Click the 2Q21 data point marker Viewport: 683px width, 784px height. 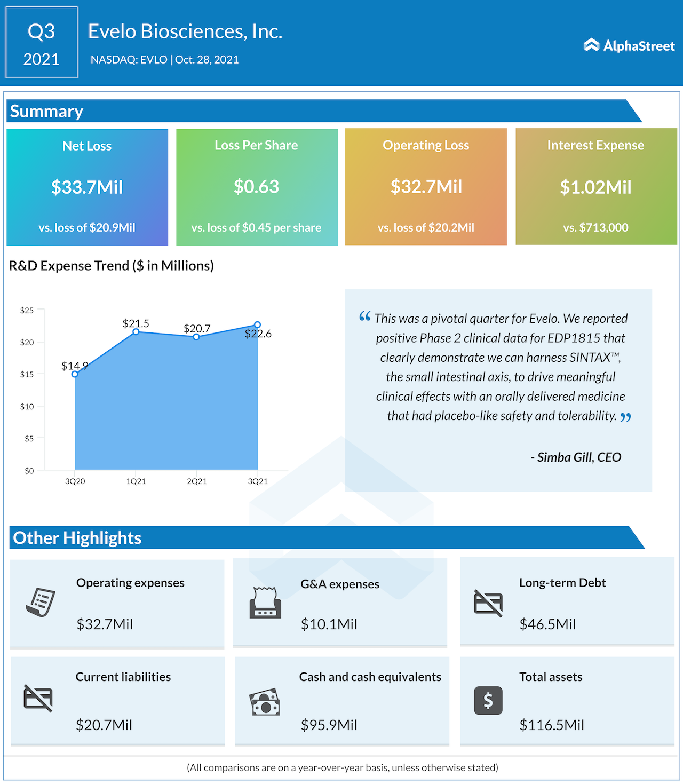coord(196,337)
